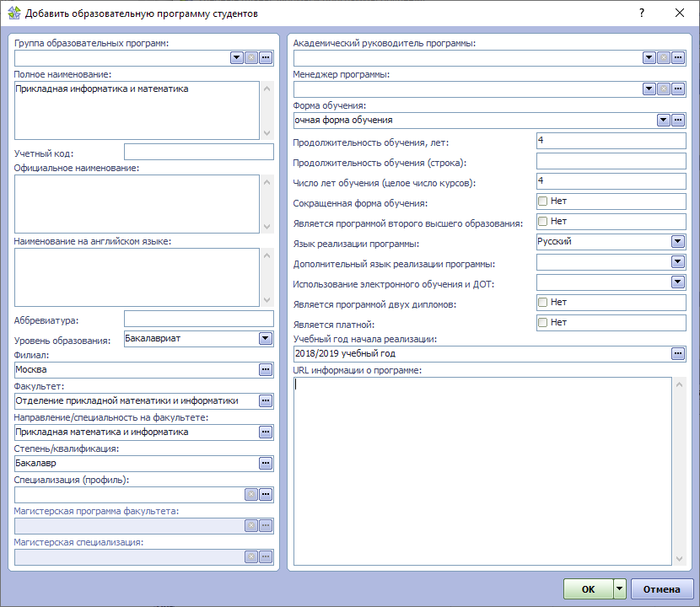Open Использование электронного обучения и ДОТ dropdown
The image size is (700, 607).
click(678, 282)
